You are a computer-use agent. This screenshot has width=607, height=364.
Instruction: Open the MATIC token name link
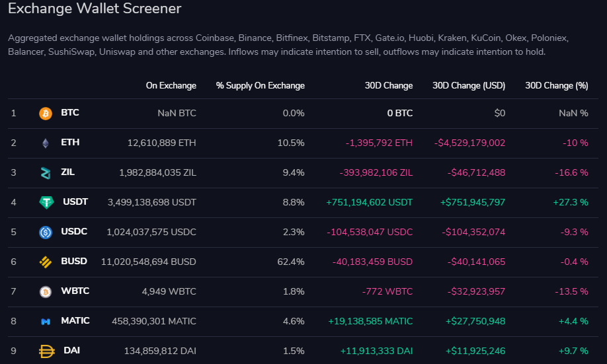click(75, 320)
